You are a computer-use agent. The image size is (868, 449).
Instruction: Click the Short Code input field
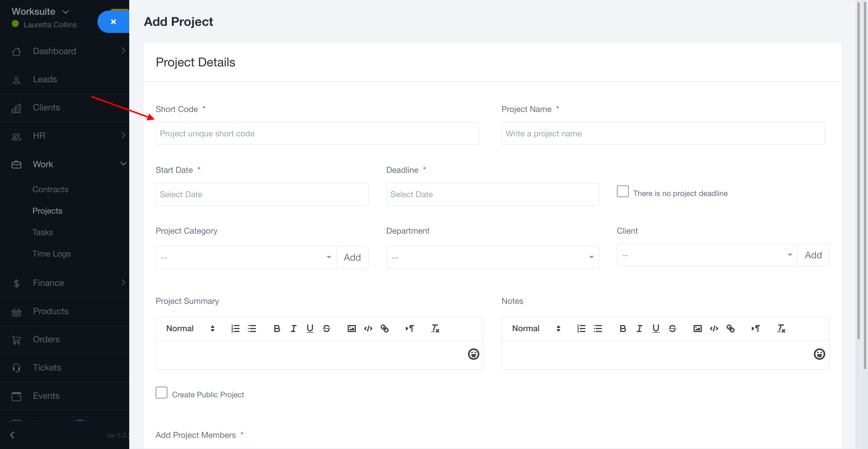pos(317,133)
